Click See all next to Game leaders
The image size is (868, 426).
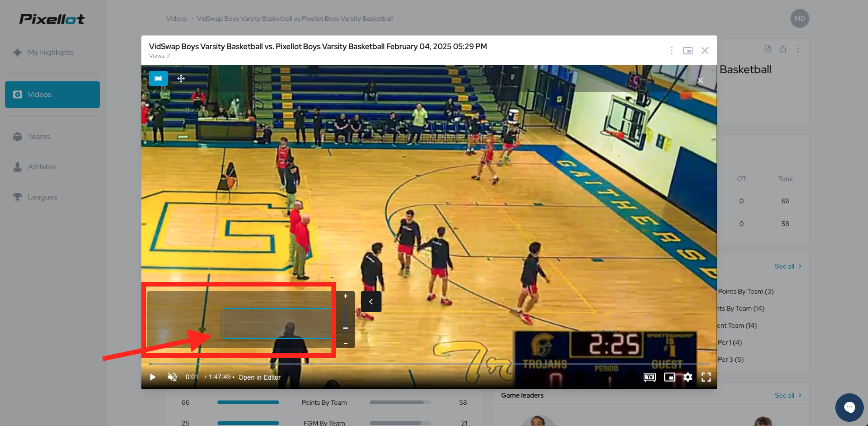click(788, 396)
